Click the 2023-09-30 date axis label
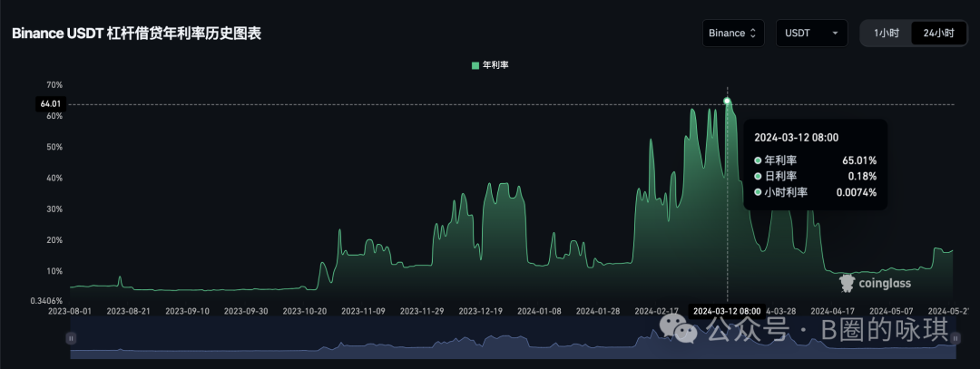 (x=246, y=310)
